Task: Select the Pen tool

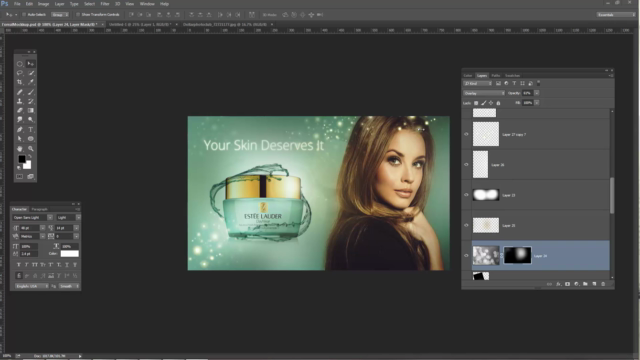Action: pos(20,129)
